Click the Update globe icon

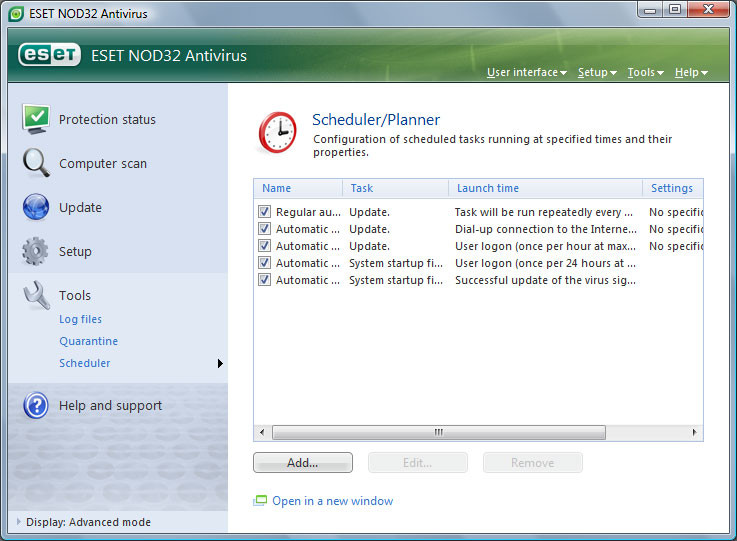tap(36, 207)
